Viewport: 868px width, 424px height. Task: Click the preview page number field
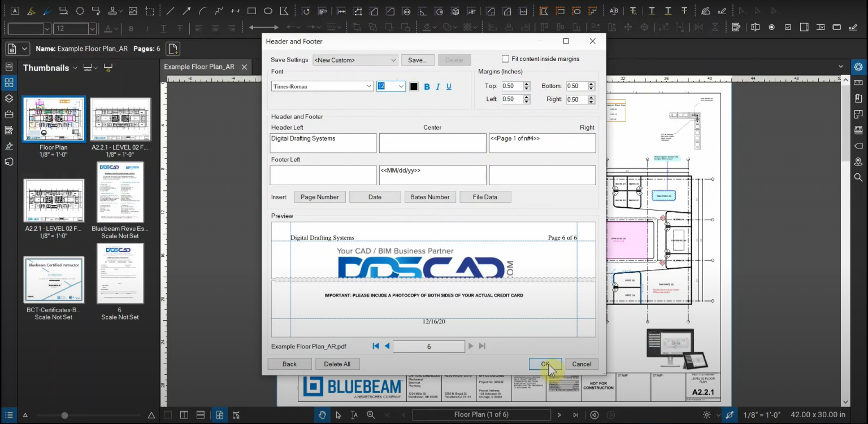coord(429,346)
